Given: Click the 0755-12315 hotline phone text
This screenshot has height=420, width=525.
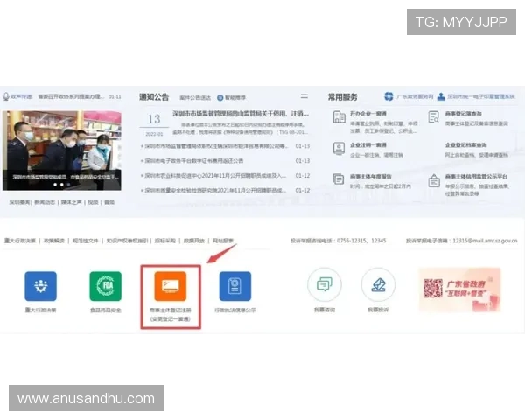Looking at the screenshot, I should point(352,241).
